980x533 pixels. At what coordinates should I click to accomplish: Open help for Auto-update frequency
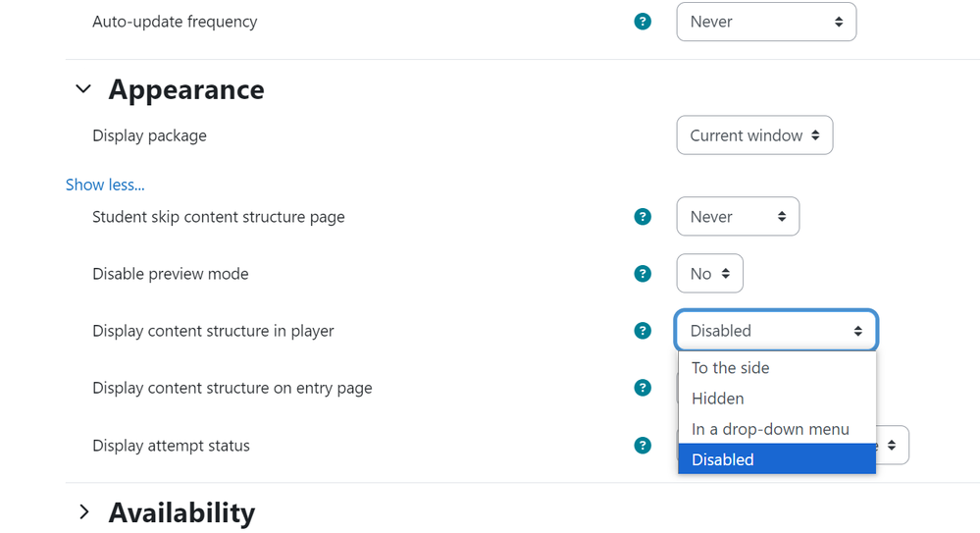click(x=643, y=22)
